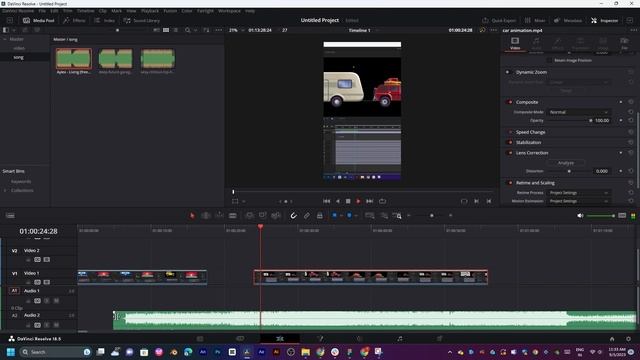The width and height of the screenshot is (640, 360).
Task: Open the viewer zoom percentage dropdown
Action: click(x=236, y=30)
